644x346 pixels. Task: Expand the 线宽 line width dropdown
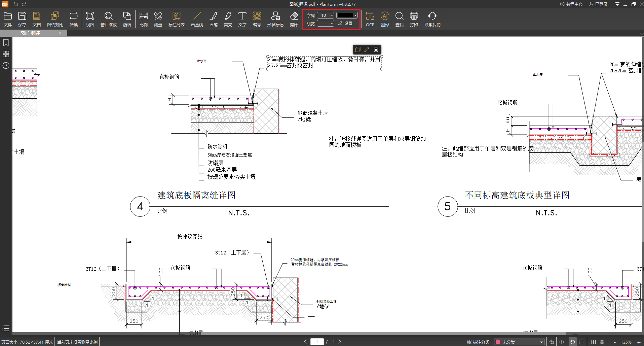coord(332,24)
